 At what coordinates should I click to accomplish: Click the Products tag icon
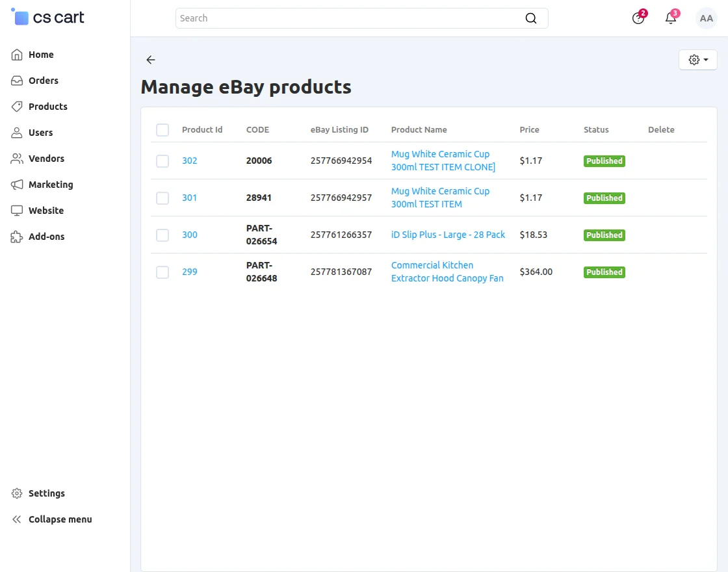(17, 107)
